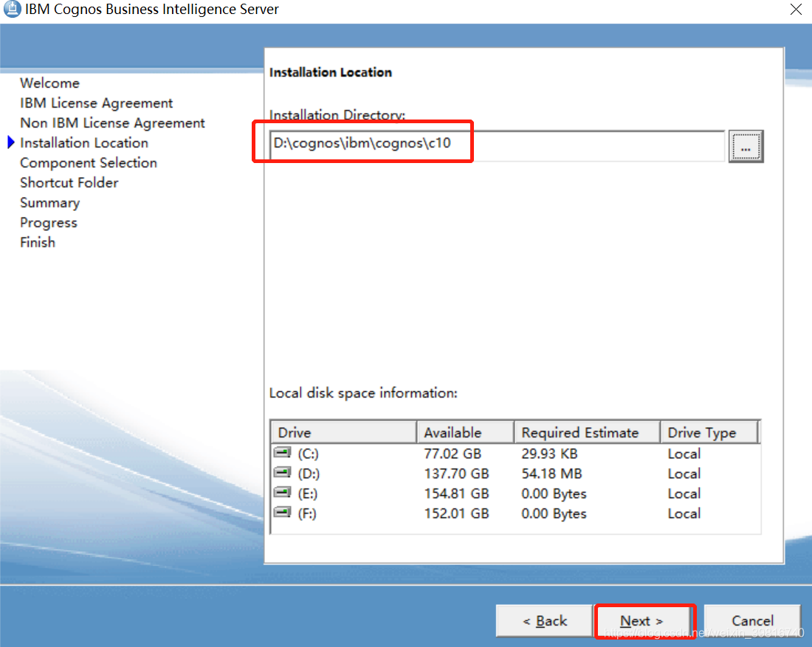Click the 0.00 Bytes estimate for E:
Image resolution: width=812 pixels, height=647 pixels.
point(554,494)
